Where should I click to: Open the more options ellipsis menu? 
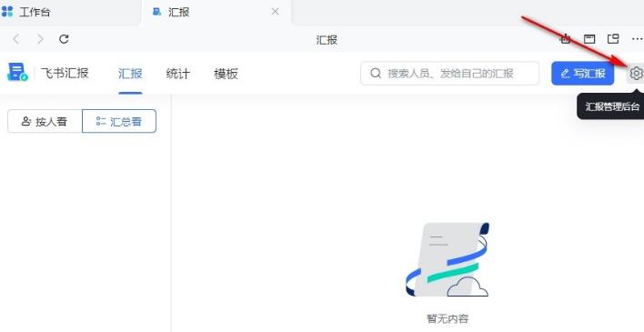coord(637,39)
